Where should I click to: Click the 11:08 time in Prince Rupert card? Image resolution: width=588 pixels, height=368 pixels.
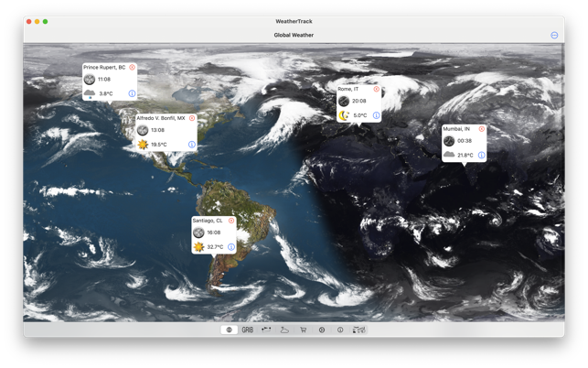point(104,80)
